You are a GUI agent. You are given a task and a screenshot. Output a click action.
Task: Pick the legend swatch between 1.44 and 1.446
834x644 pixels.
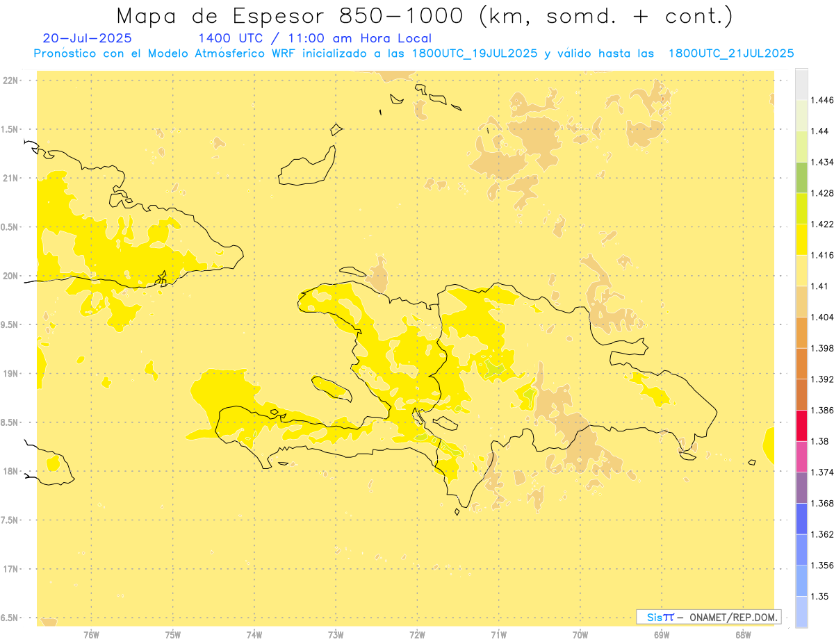[801, 115]
